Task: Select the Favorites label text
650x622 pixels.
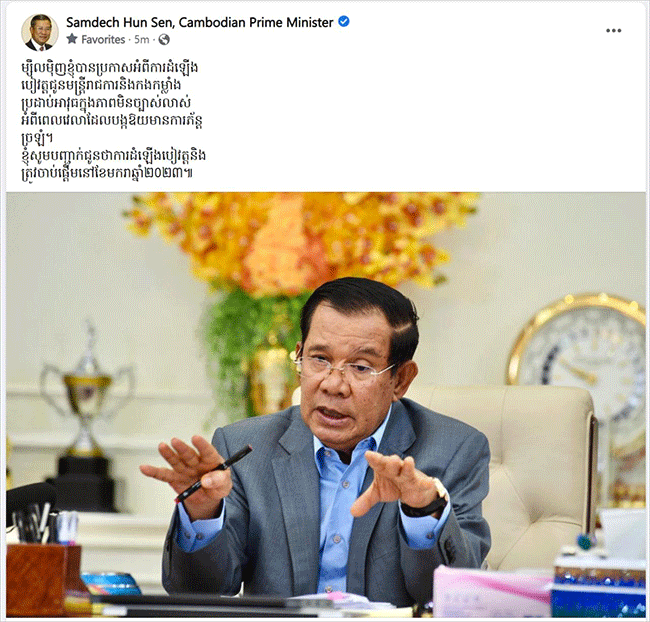Action: click(x=103, y=39)
